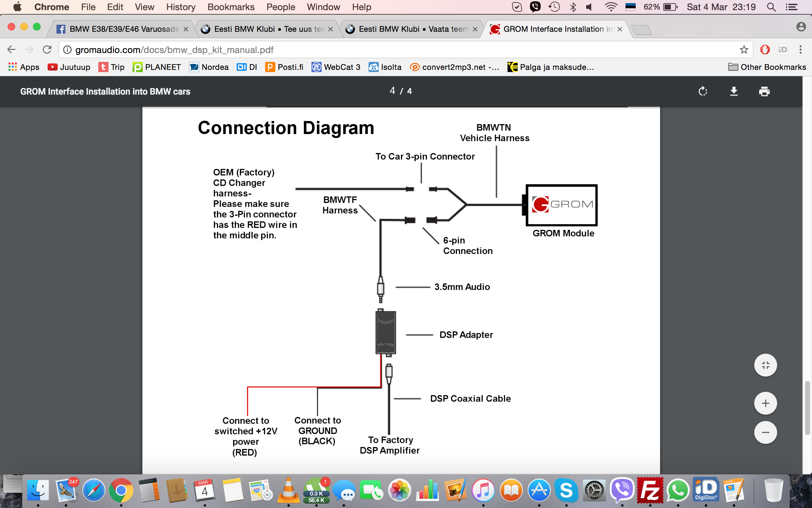Open Wi-Fi status menu

611,7
